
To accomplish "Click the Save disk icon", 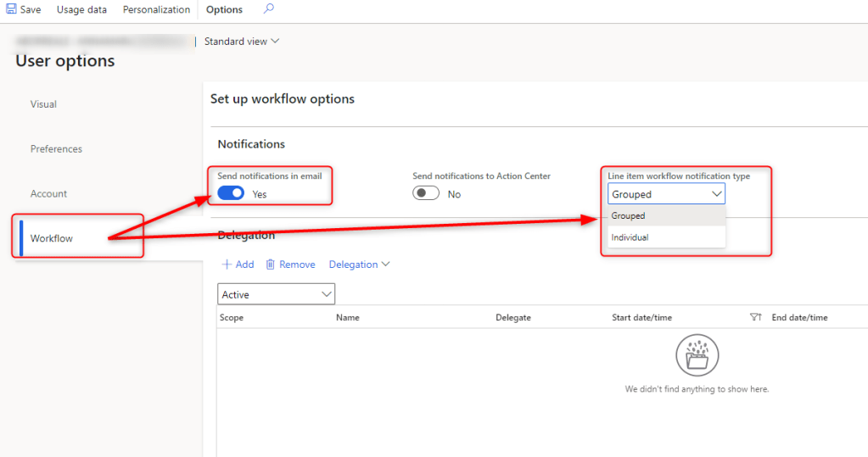I will click(x=11, y=9).
